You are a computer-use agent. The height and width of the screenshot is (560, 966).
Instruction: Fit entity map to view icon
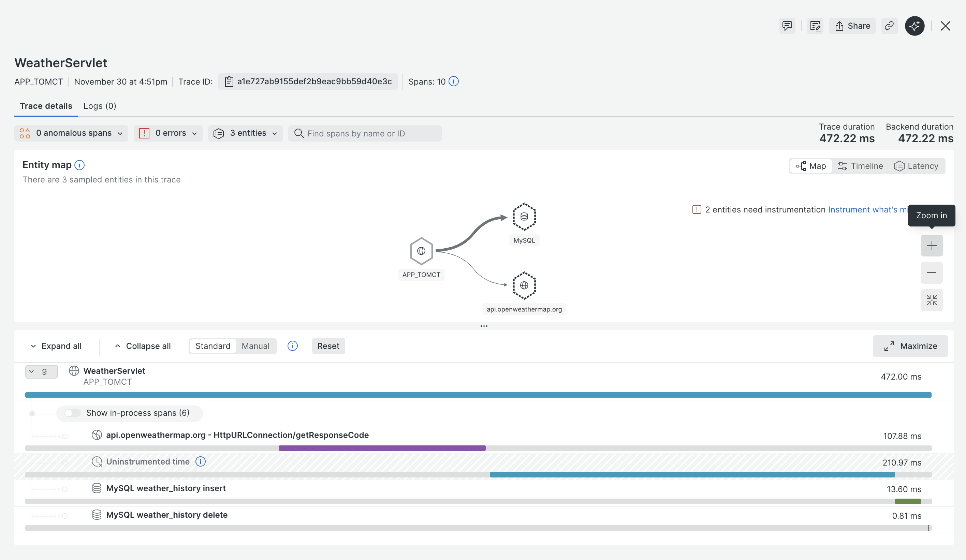[x=932, y=300]
